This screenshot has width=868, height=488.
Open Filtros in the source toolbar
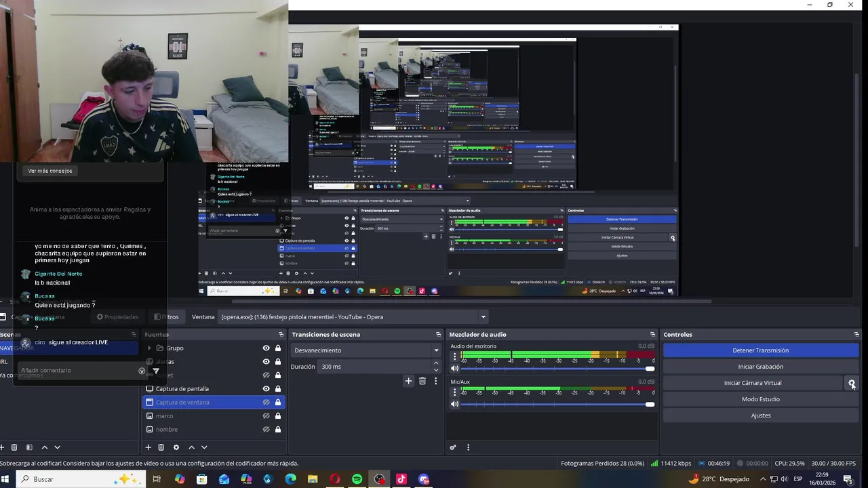click(x=166, y=317)
